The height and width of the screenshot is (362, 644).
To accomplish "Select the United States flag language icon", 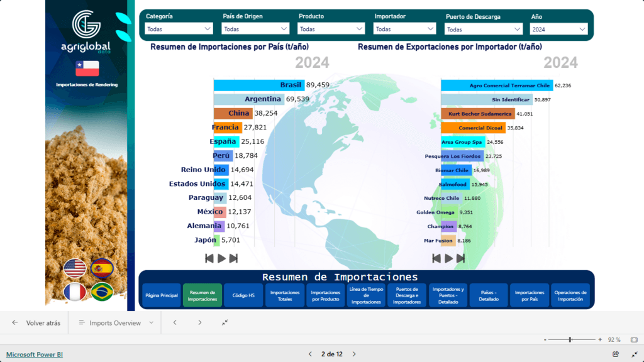I will point(75,267).
